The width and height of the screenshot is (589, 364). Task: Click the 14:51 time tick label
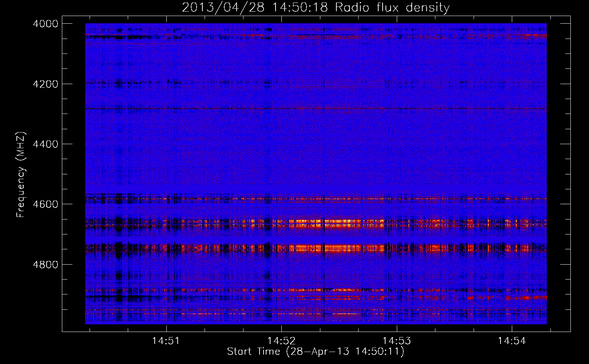166,341
